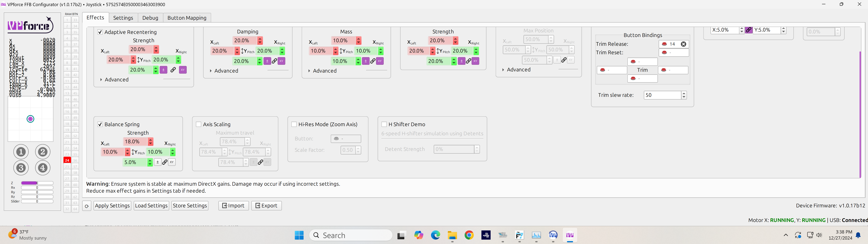The width and height of the screenshot is (868, 244).
Task: Click the XY swap icon in Adaptive Recentering
Action: tap(182, 70)
